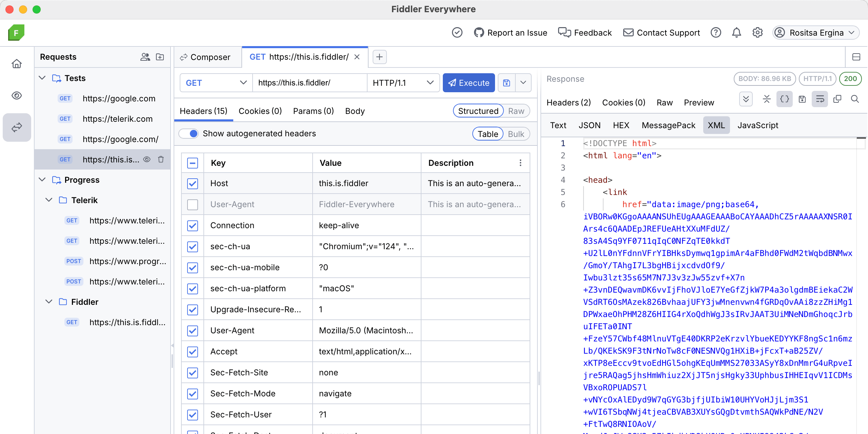868x434 pixels.
Task: Toggle word wrap icon in response toolbar
Action: (820, 99)
